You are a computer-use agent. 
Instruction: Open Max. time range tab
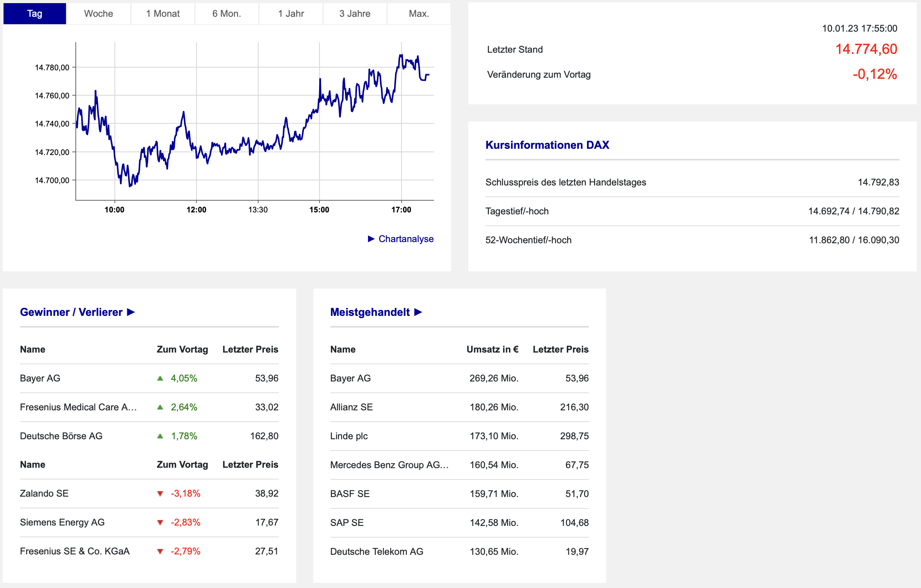pos(419,14)
